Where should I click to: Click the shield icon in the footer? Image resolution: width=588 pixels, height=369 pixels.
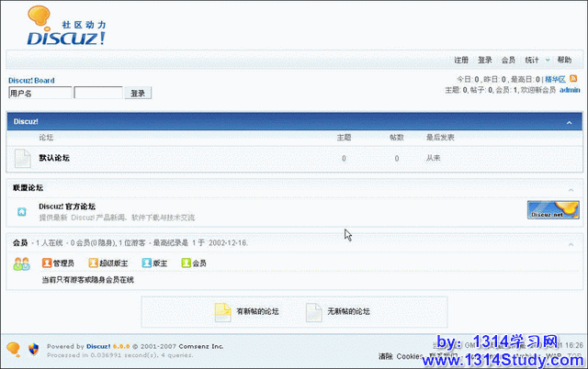tap(35, 348)
